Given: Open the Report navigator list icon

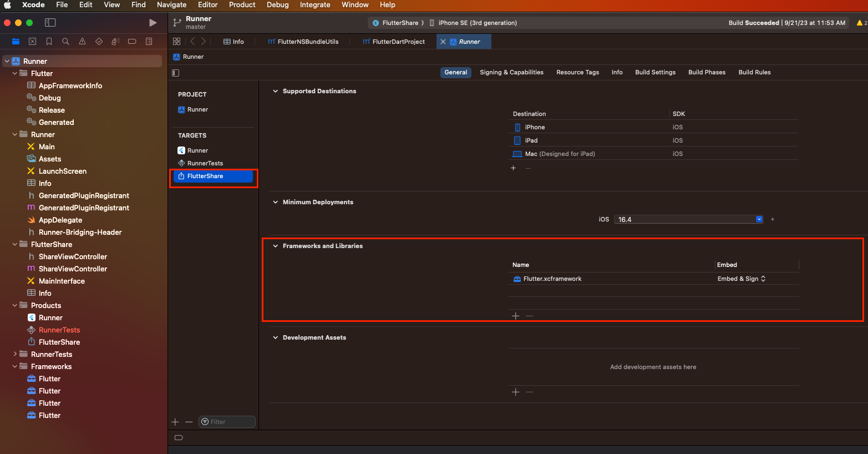Looking at the screenshot, I should (149, 41).
